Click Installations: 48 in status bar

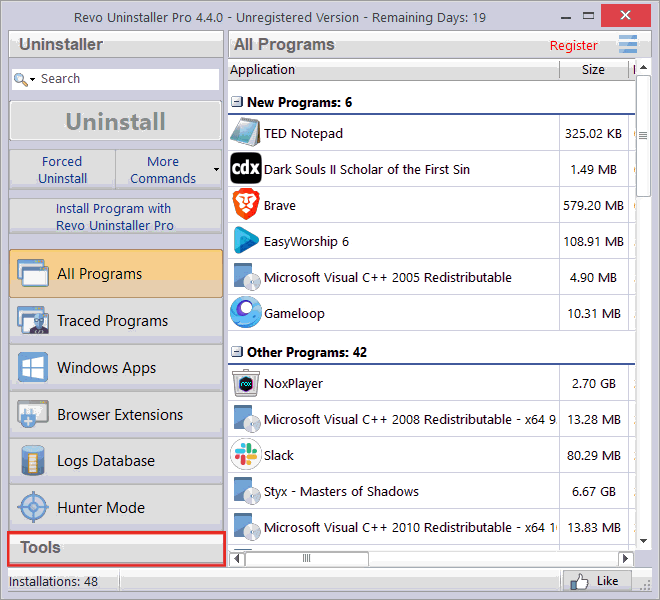[53, 581]
